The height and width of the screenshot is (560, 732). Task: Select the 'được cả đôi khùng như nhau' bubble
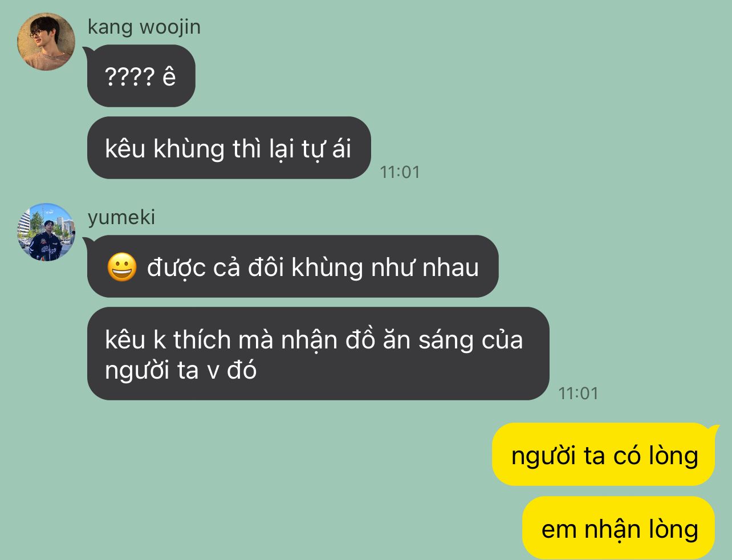292,267
